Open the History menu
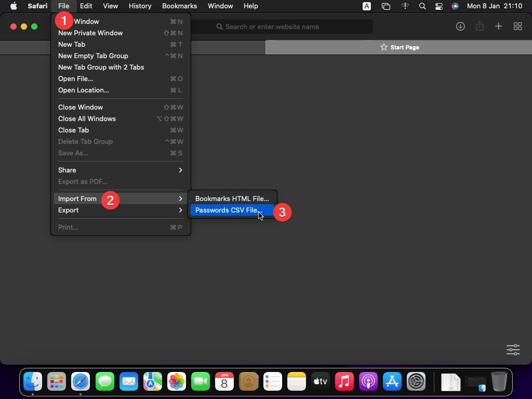This screenshot has height=399, width=532. point(140,6)
